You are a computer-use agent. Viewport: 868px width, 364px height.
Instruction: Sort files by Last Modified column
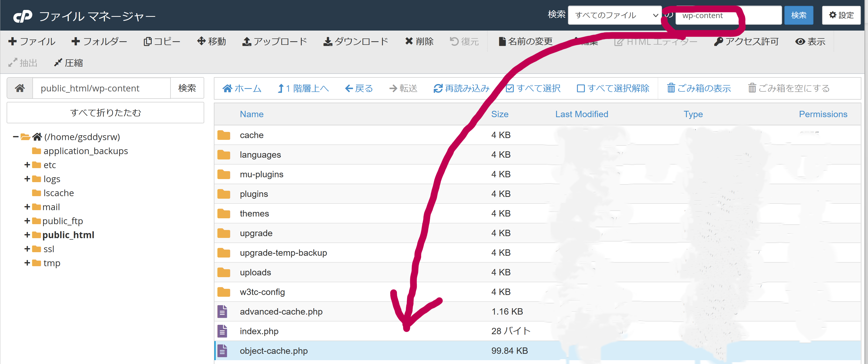pos(581,114)
